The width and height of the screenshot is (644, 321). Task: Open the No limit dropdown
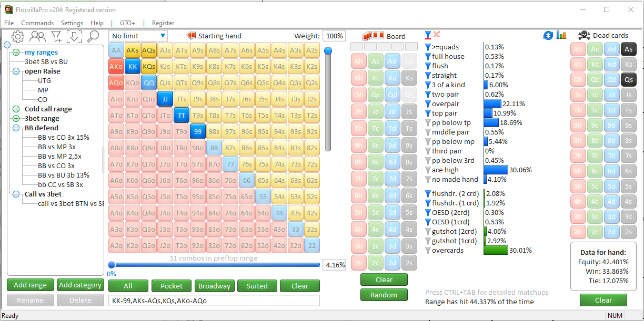[138, 36]
